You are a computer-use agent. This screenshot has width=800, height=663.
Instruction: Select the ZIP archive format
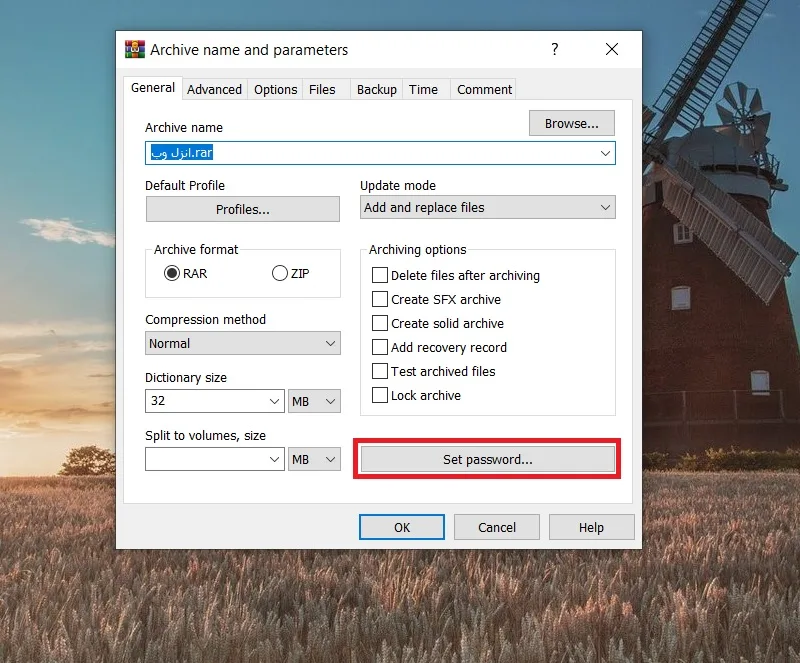click(x=280, y=274)
